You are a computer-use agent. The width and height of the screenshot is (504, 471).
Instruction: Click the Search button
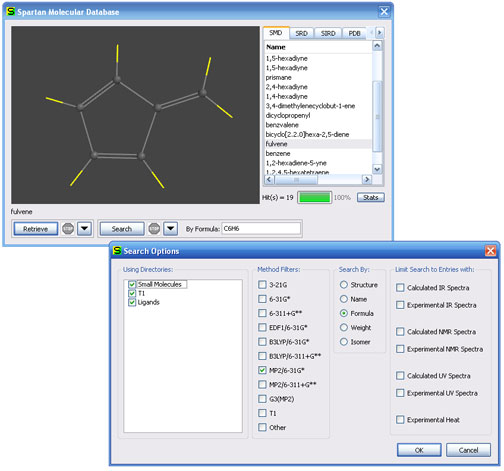click(x=122, y=229)
